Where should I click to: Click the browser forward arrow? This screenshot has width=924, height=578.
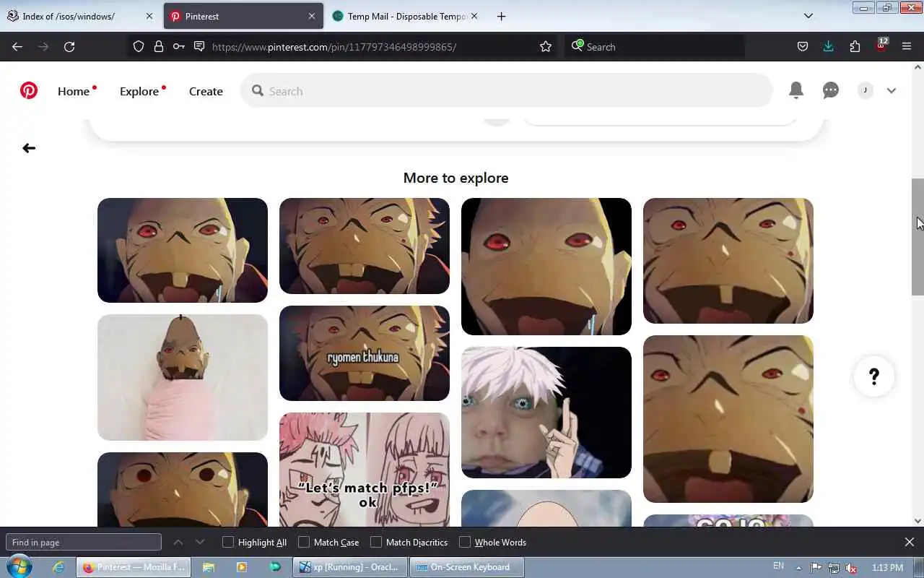point(43,46)
